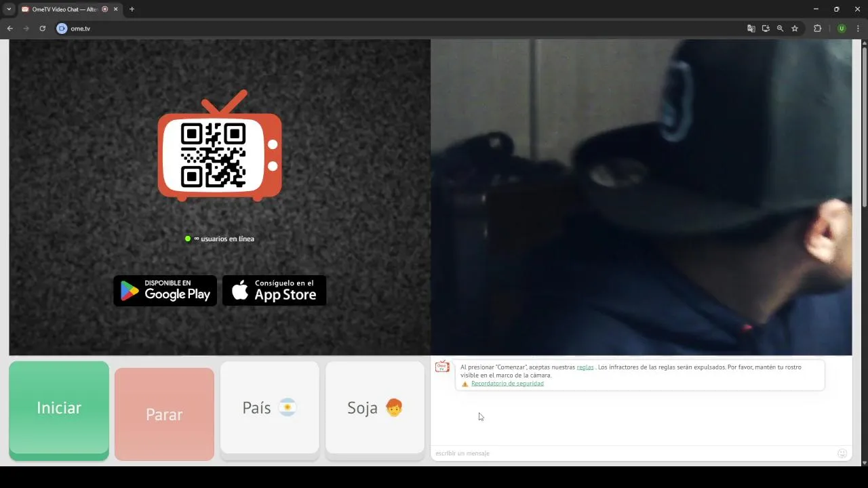Click the message field 'escribir un mensaje'
Screen dimensions: 868x488
coord(634,453)
